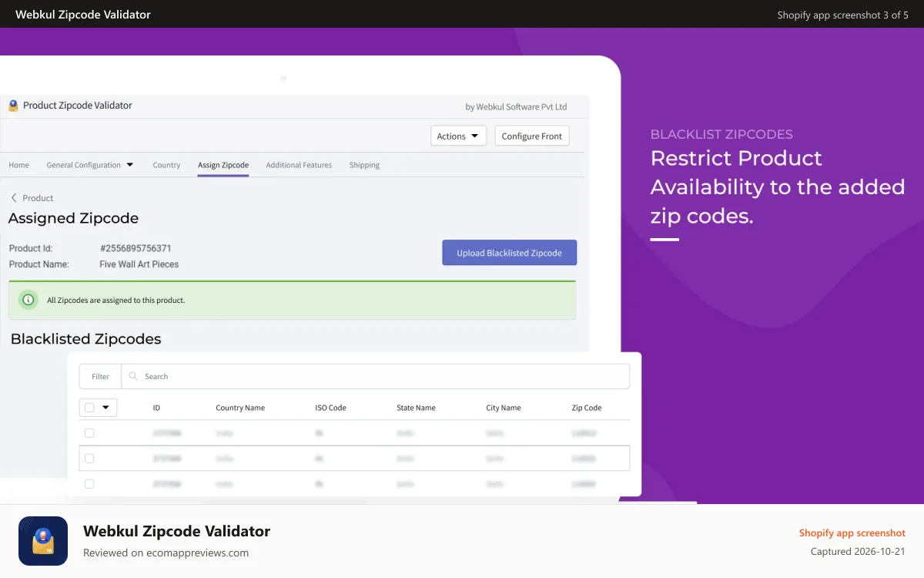Click the Assigned Zipcode heading
The height and width of the screenshot is (578, 924).
73,218
